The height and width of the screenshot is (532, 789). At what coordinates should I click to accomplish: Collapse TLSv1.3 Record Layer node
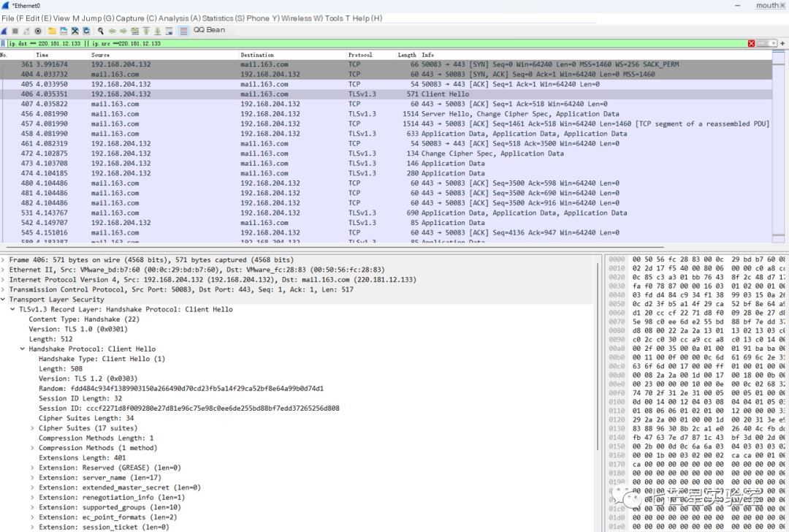(12, 309)
